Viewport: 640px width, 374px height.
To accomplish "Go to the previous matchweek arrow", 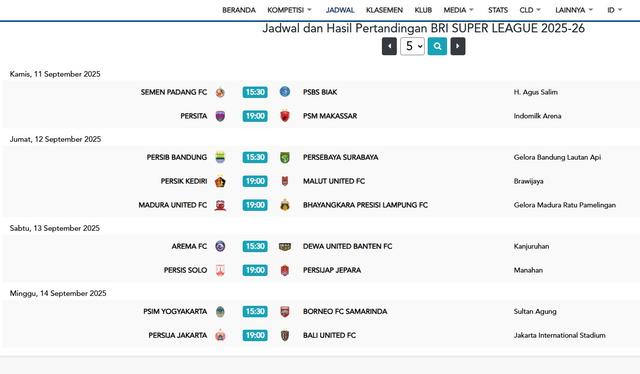I will [x=389, y=46].
